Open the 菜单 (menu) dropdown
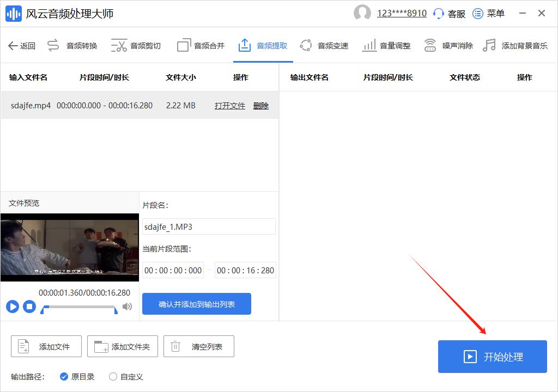 pos(488,13)
